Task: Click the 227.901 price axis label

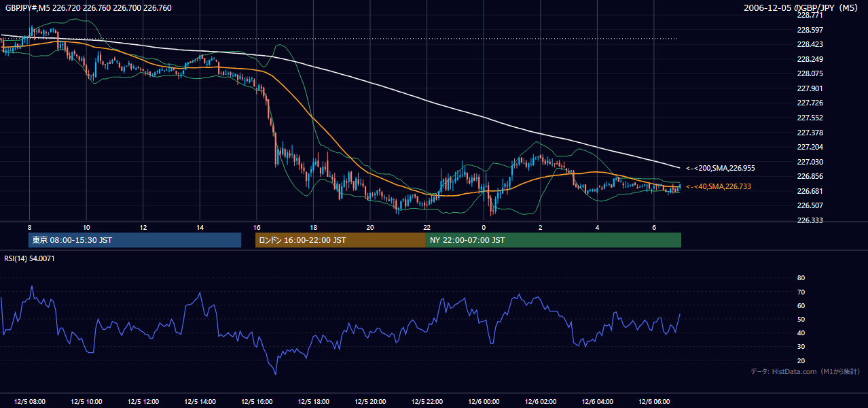Action: pyautogui.click(x=809, y=88)
